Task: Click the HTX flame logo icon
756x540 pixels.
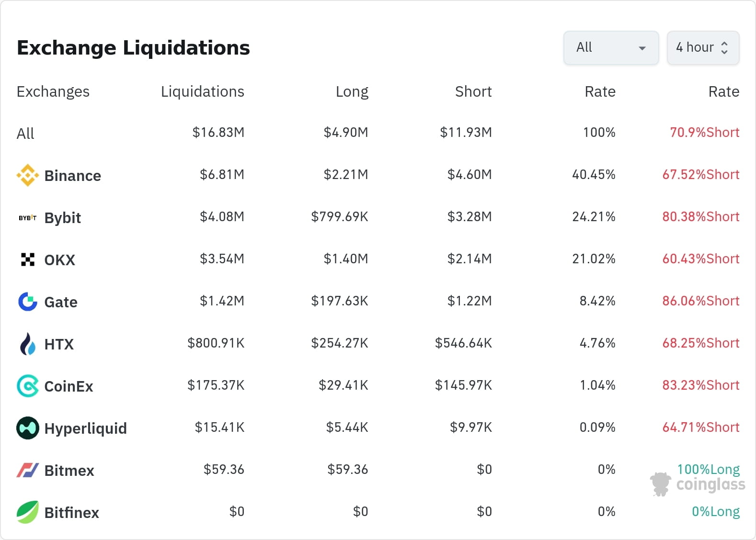Action: click(x=28, y=344)
